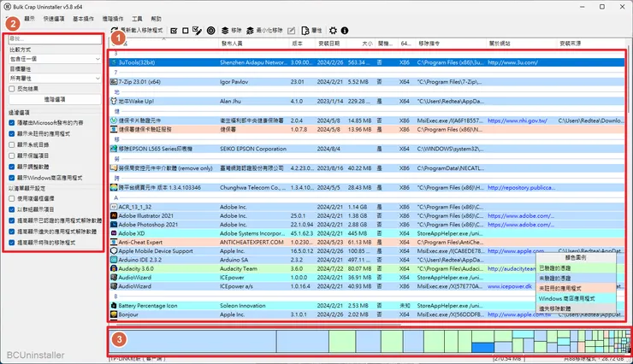Open the http://repository.publicca... link
The width and height of the screenshot is (633, 364).
[521, 187]
